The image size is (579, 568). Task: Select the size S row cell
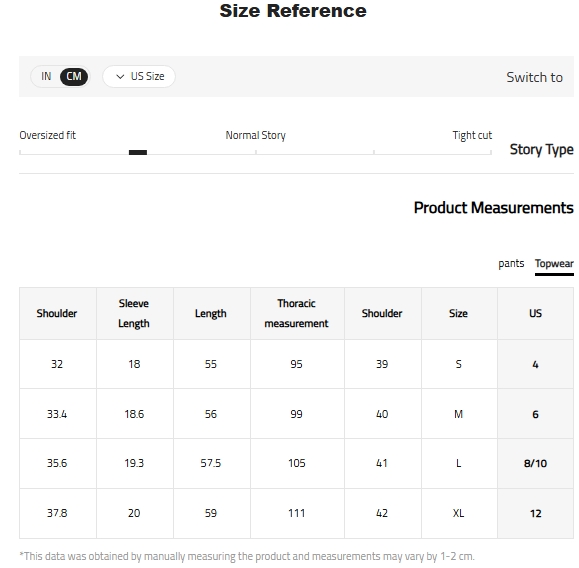click(x=459, y=364)
